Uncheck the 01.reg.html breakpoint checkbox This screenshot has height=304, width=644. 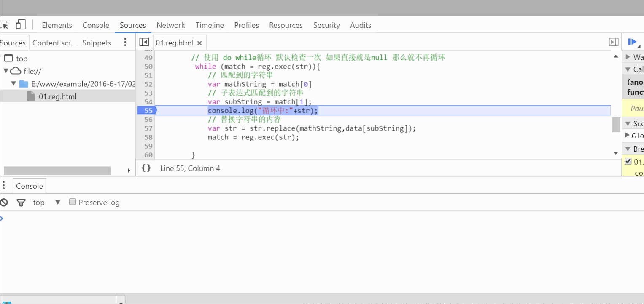pyautogui.click(x=628, y=161)
